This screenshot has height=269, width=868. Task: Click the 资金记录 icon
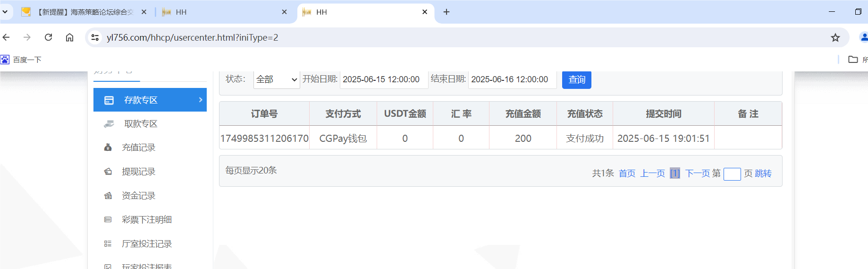108,196
